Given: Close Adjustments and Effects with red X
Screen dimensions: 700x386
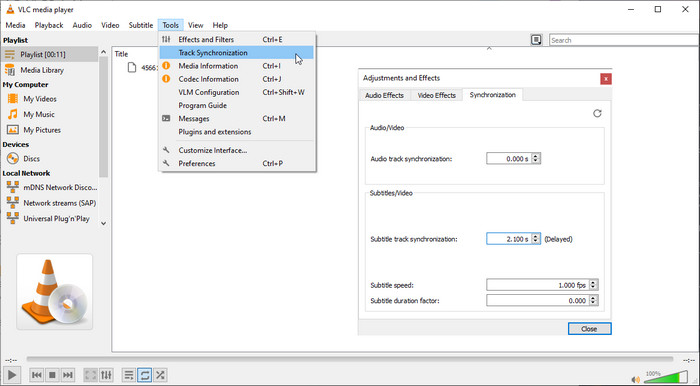Looking at the screenshot, I should coord(606,79).
